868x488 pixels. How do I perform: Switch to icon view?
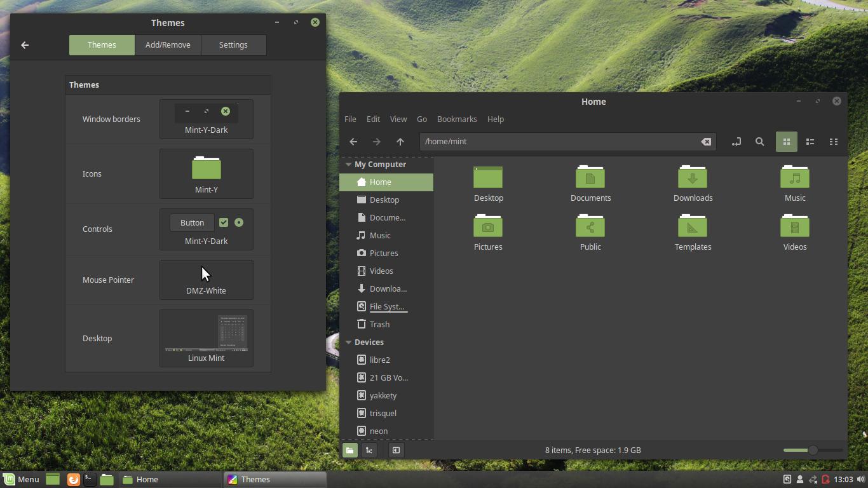pos(787,142)
